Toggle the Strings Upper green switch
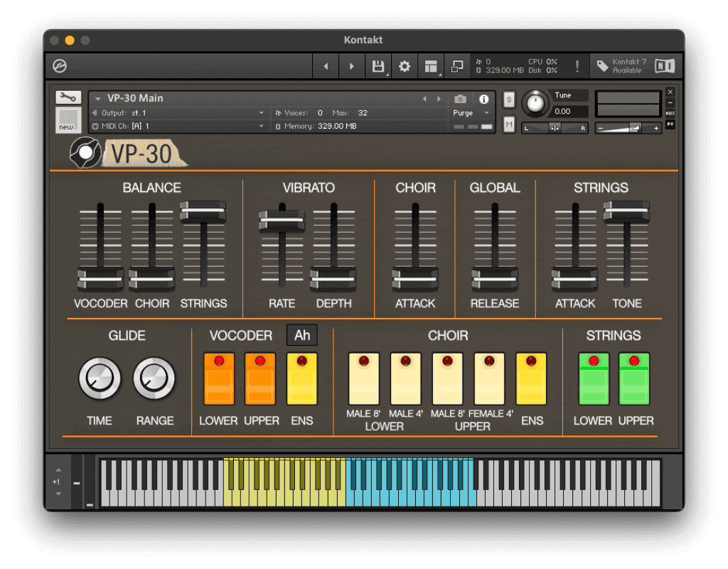Screen dimensions: 728x569 pyautogui.click(x=634, y=378)
